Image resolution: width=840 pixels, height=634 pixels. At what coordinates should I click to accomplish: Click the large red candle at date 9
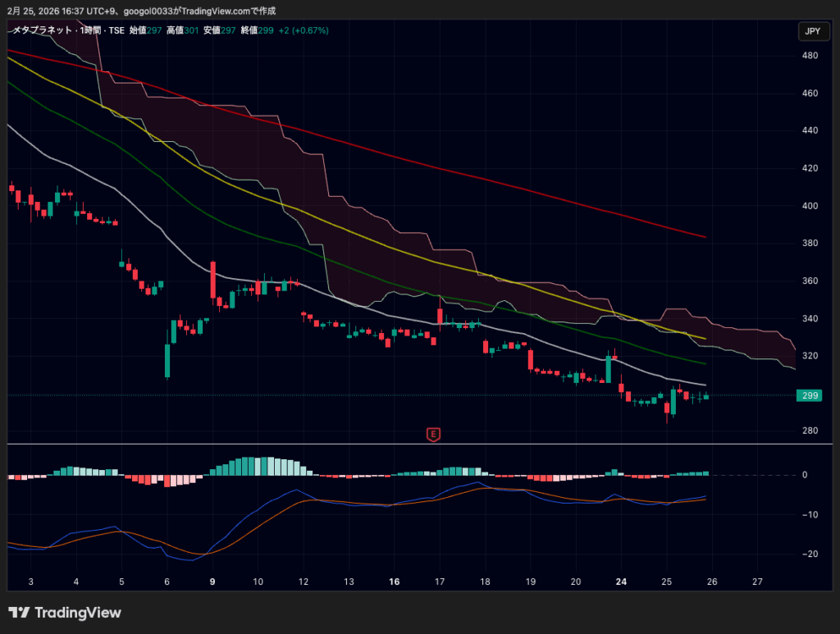(213, 281)
